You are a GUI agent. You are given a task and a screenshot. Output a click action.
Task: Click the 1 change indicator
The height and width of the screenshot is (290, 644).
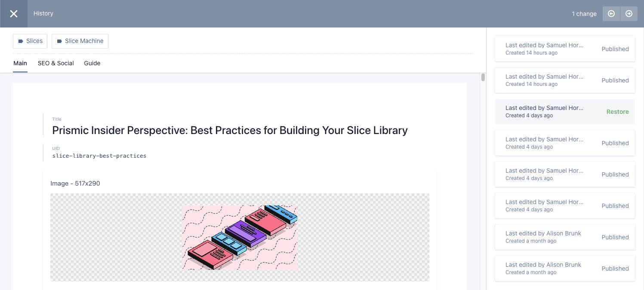click(584, 14)
